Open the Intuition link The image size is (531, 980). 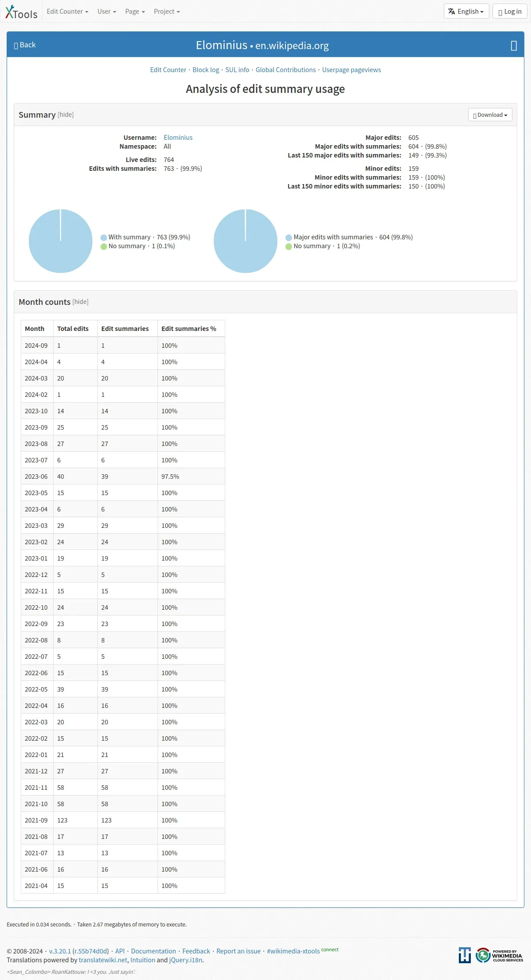(x=142, y=960)
